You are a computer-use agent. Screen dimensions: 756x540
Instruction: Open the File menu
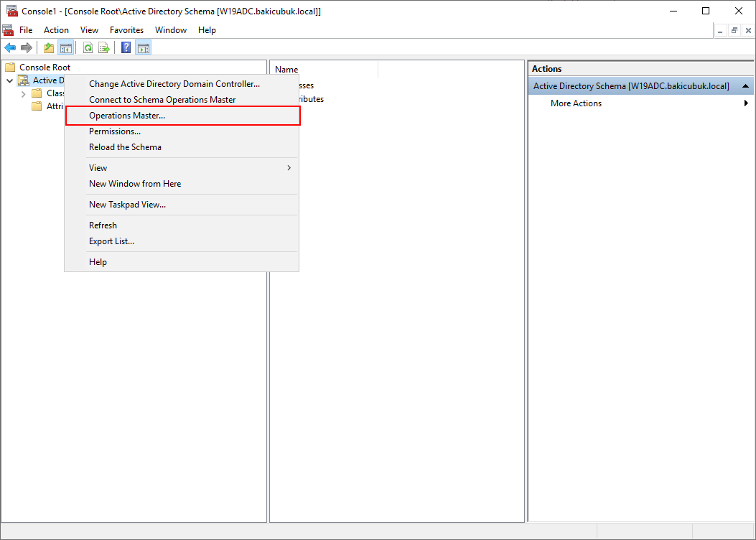(26, 30)
